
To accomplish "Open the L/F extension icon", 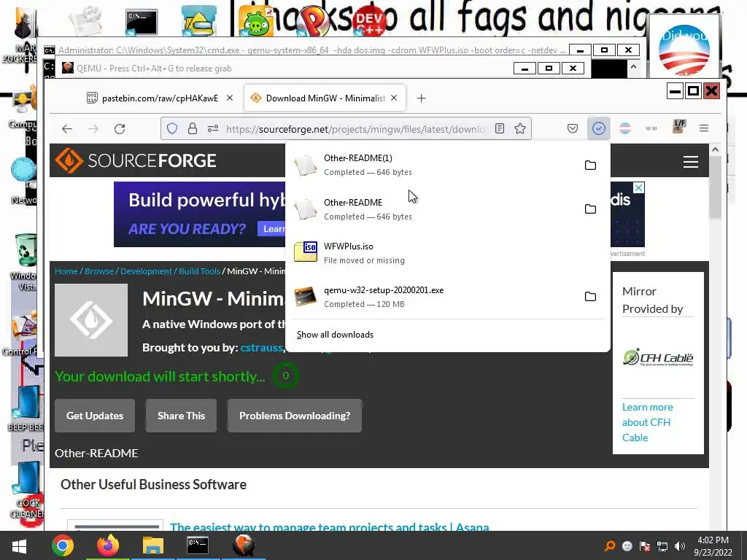I will pos(679,127).
